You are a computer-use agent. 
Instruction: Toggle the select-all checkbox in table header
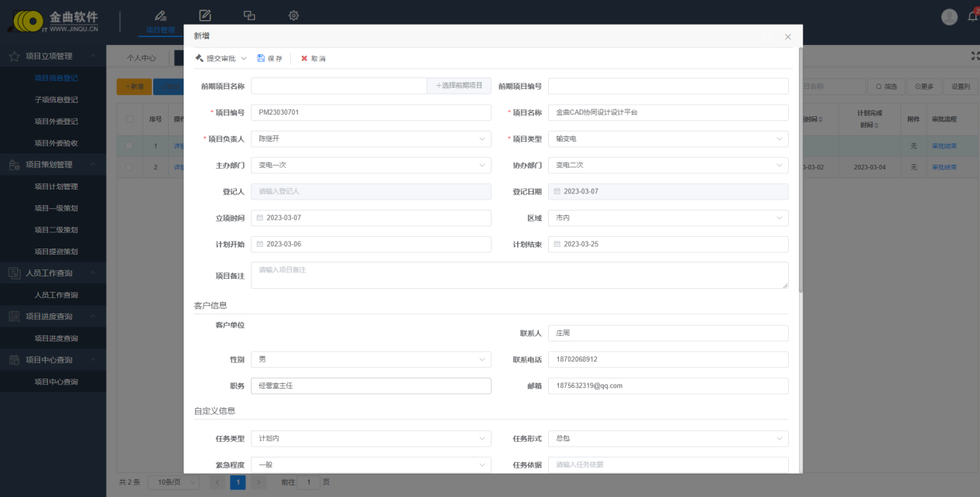coord(130,119)
